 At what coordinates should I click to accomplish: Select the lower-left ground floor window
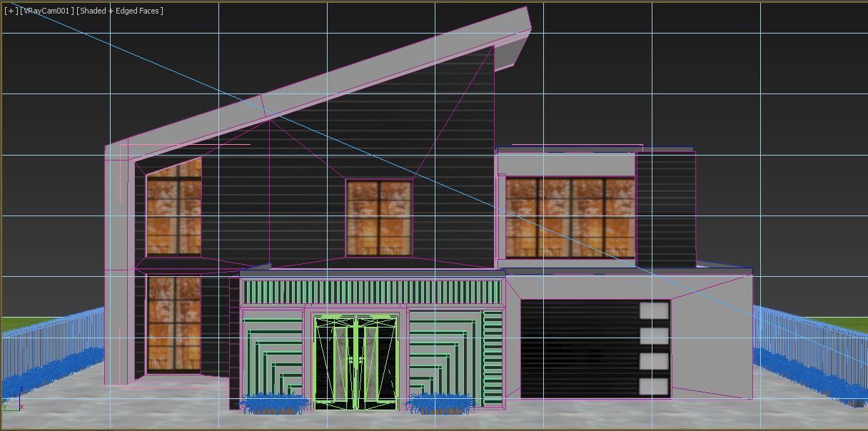(x=173, y=324)
